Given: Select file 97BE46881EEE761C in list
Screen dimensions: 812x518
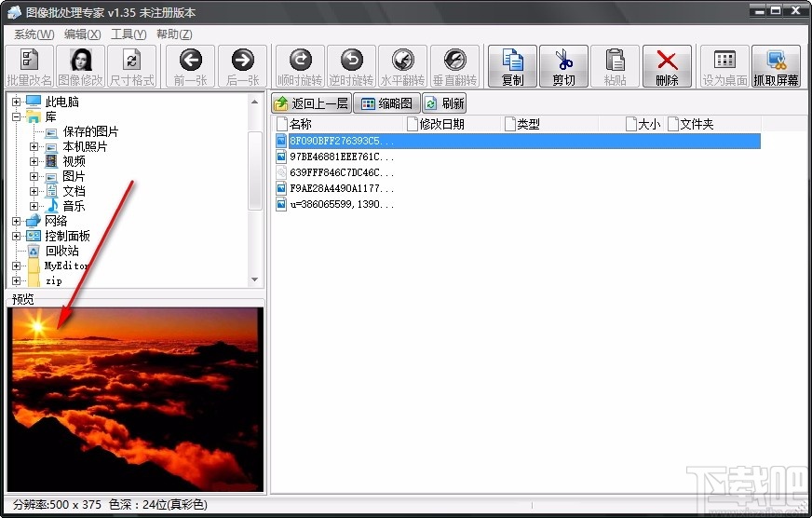Looking at the screenshot, I should tap(341, 157).
